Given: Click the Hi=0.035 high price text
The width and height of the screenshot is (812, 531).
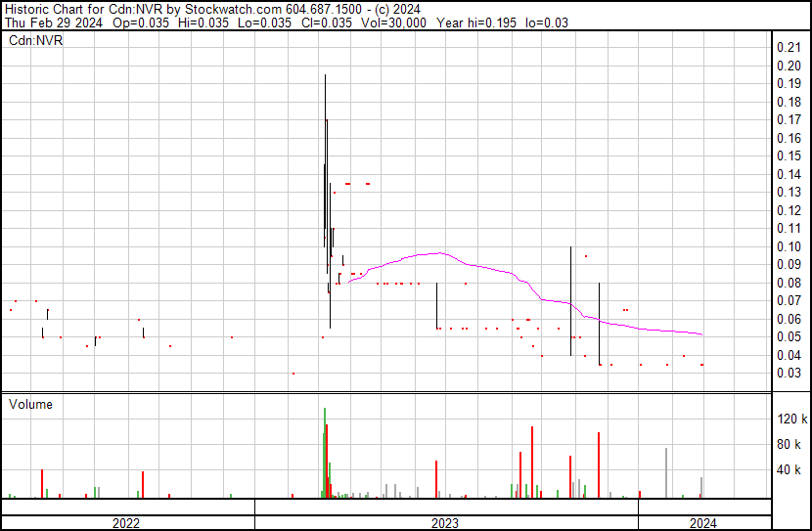Looking at the screenshot, I should pyautogui.click(x=203, y=22).
